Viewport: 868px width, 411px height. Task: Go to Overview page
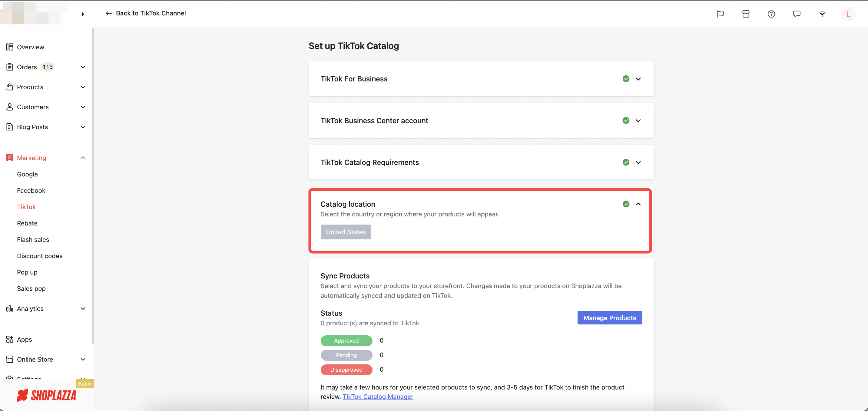31,47
